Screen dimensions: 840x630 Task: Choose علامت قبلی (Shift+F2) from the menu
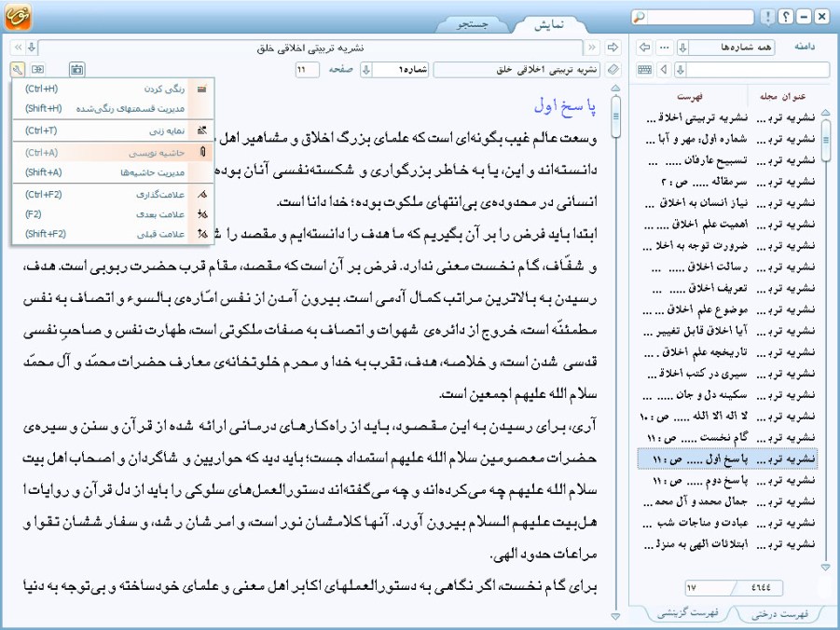pos(113,234)
